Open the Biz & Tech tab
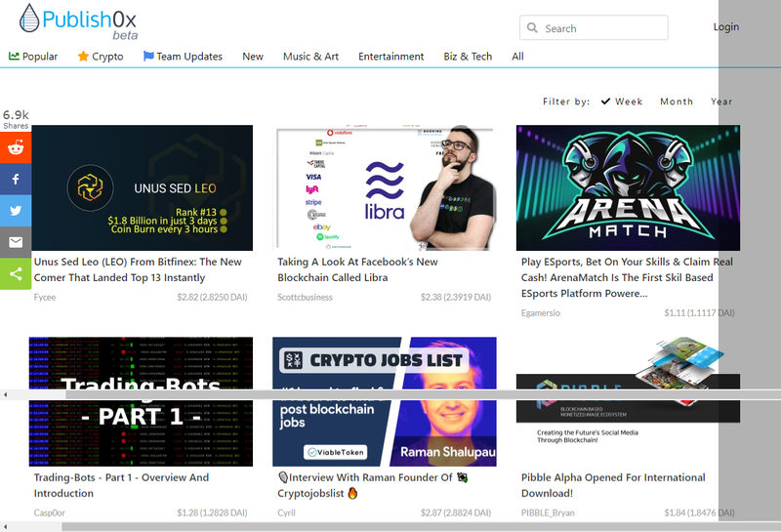Image resolution: width=781 pixels, height=532 pixels. coord(468,57)
